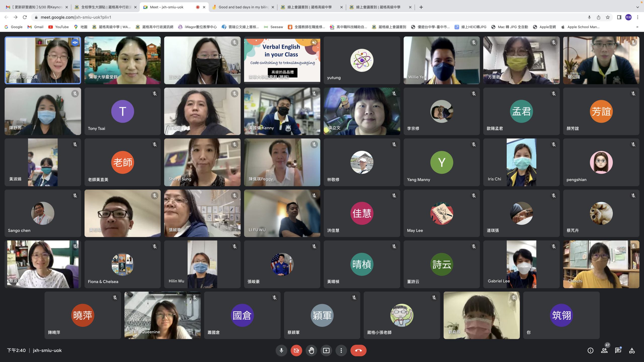The height and width of the screenshot is (362, 644).
Task: Show the participants list panel
Action: point(604,350)
